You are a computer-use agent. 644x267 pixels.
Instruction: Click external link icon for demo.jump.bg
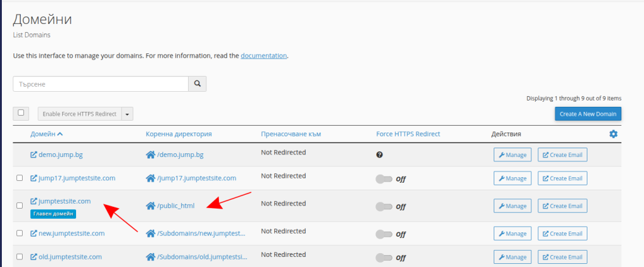(x=34, y=154)
